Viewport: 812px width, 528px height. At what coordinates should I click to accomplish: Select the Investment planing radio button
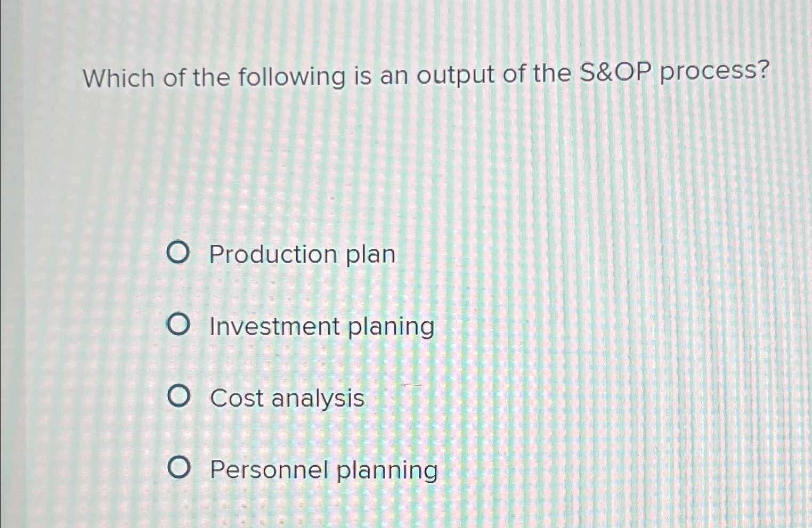(x=178, y=325)
